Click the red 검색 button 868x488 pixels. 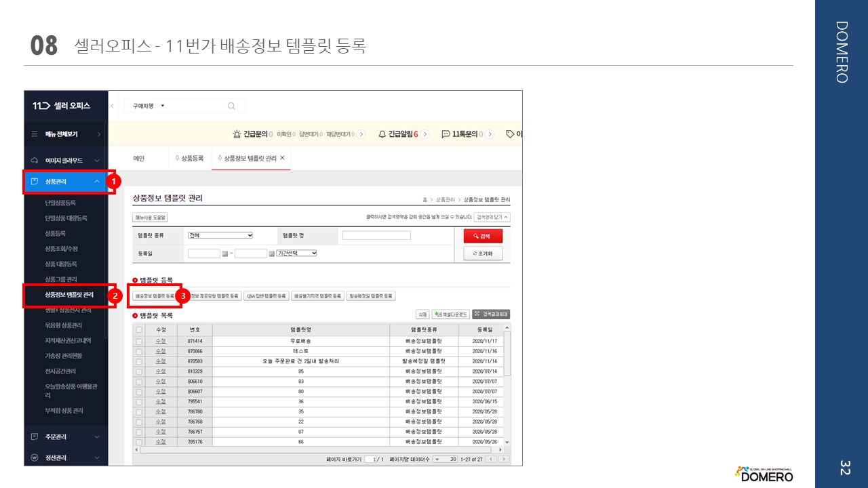pos(483,236)
